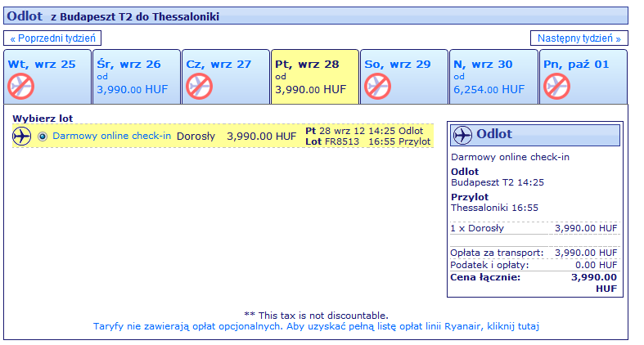Click Opłata za transport amount
The height and width of the screenshot is (345, 644).
pos(586,253)
